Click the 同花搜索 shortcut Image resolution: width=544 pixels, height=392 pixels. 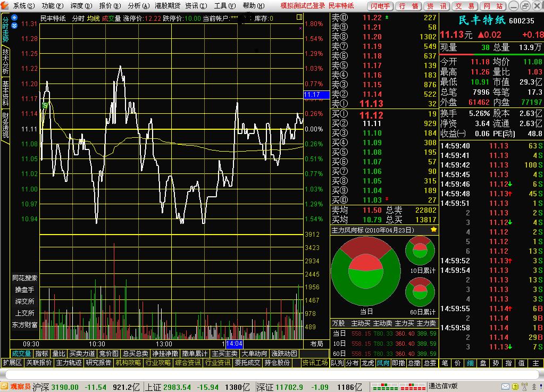[24, 278]
